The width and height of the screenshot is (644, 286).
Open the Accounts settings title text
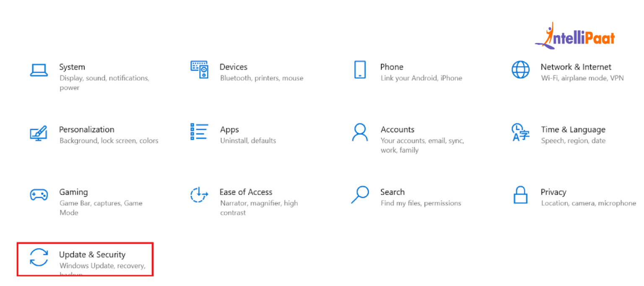pos(397,129)
